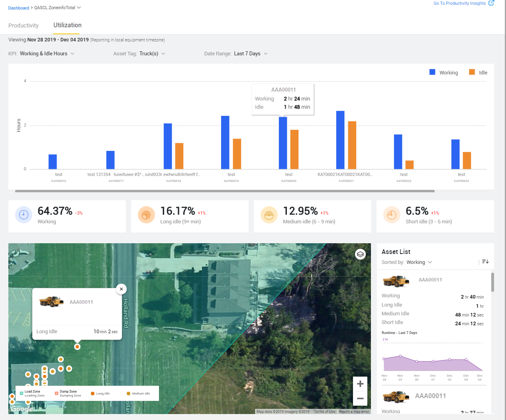506x420 pixels.
Task: Click the asset list sort order icon
Action: pos(485,262)
